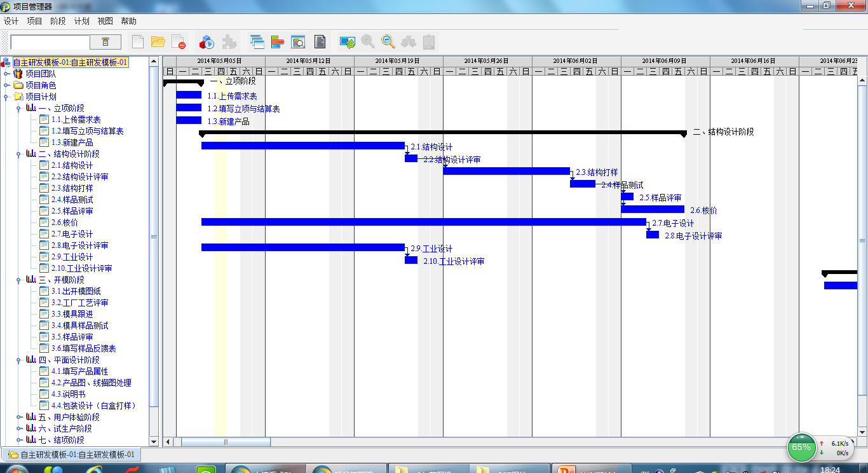Screen dimensions: 868x473
Task: Select the 2.7.电子设计 tree item
Action: (x=72, y=234)
